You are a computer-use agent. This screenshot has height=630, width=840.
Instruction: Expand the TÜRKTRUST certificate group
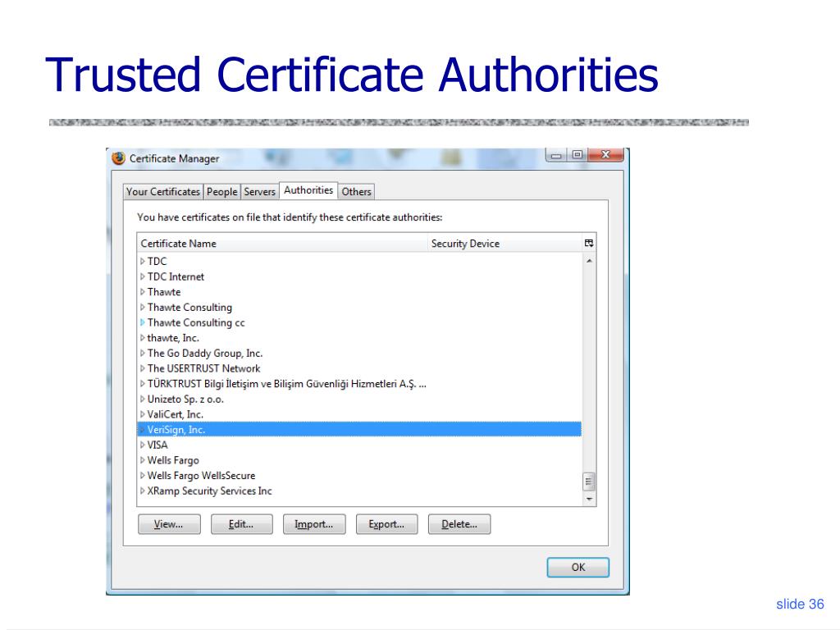point(143,384)
